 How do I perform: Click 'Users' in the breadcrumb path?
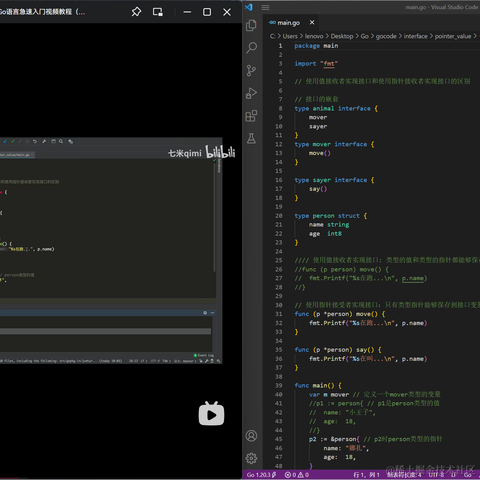point(290,36)
